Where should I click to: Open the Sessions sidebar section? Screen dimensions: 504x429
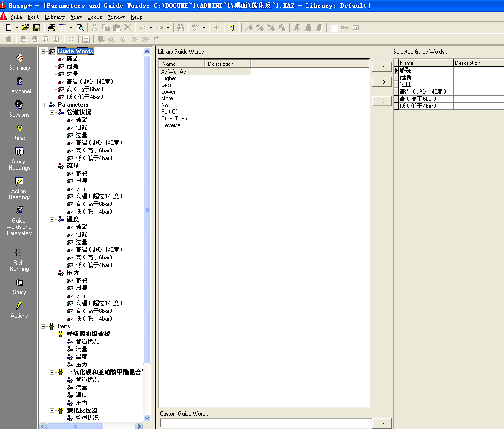click(x=19, y=109)
